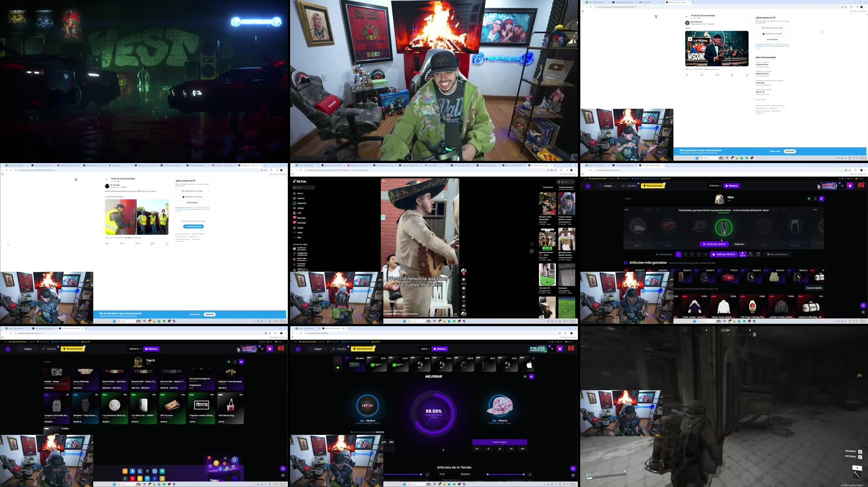Screen dimensions: 868x487
Task: Expand Más in the TikTok sidebar
Action: (299, 237)
